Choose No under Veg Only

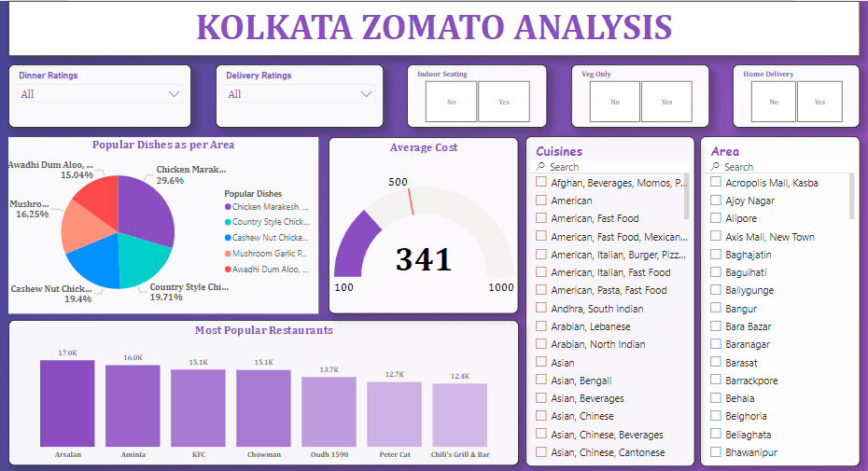pos(614,102)
